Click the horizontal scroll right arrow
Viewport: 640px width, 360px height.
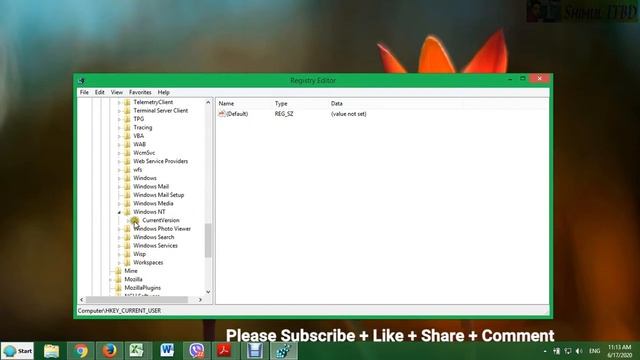(x=200, y=300)
